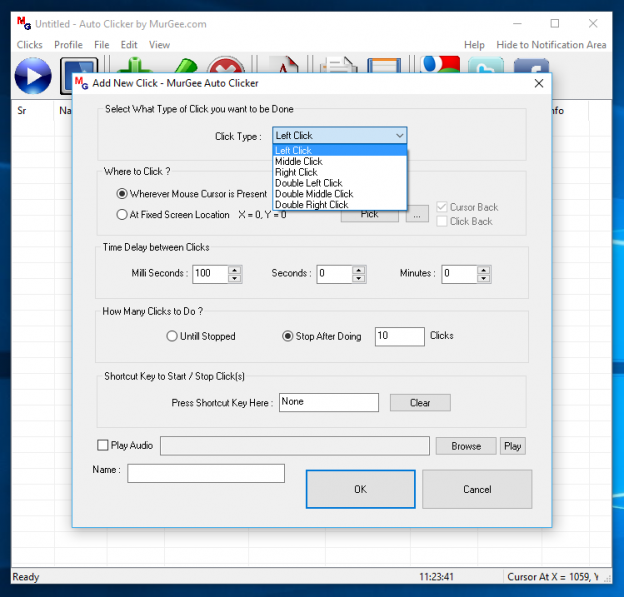Click the Browse button for audio file
This screenshot has height=597, width=624.
(x=465, y=446)
